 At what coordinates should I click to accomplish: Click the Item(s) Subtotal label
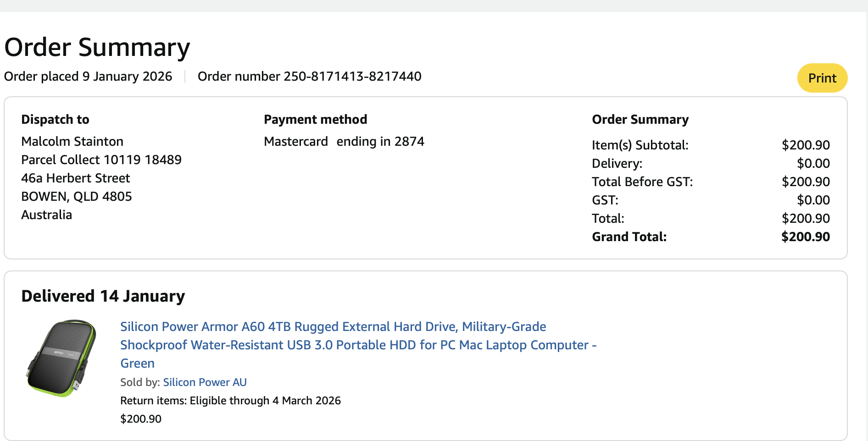(x=640, y=145)
